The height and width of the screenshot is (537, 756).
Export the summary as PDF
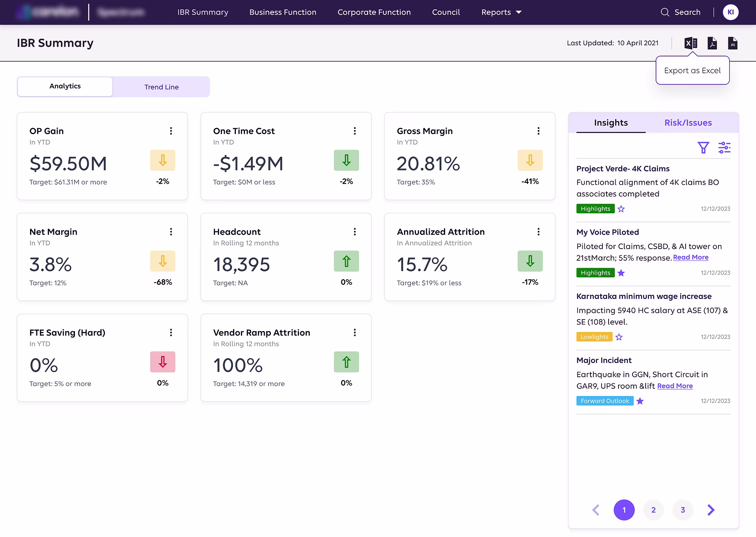(x=712, y=43)
